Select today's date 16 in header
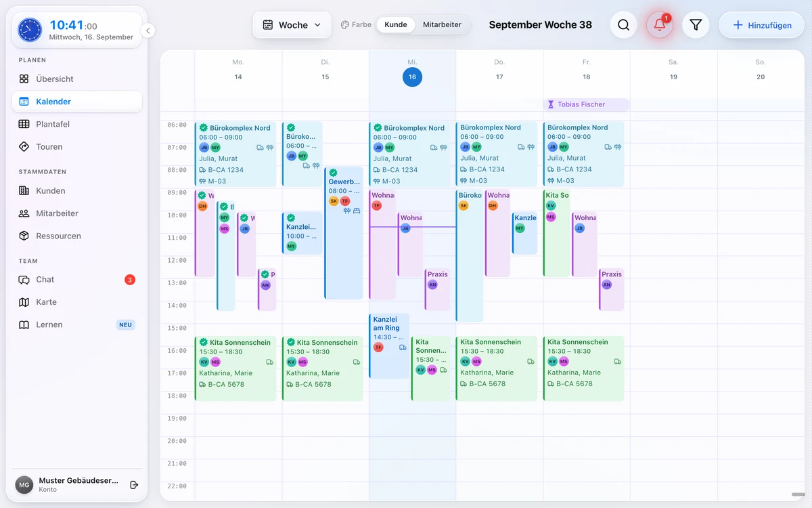 click(412, 77)
